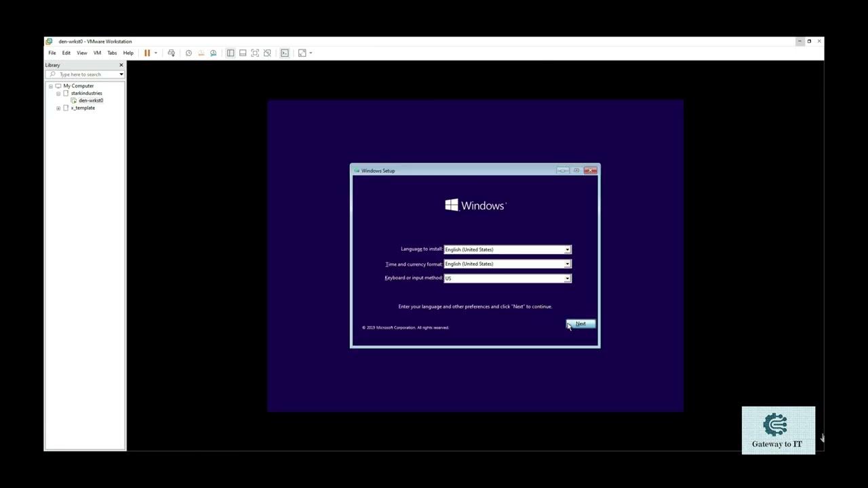Take a snapshot of this virtual machine

pyautogui.click(x=189, y=53)
